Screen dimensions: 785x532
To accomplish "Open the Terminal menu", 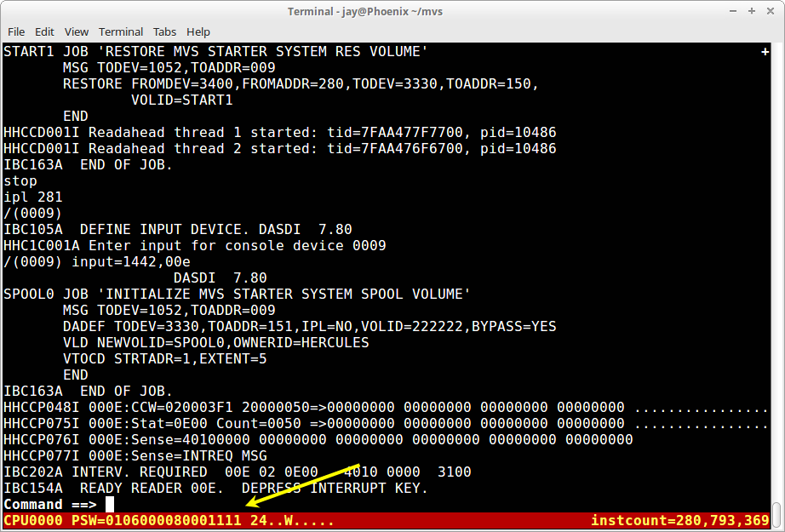I will coord(121,32).
